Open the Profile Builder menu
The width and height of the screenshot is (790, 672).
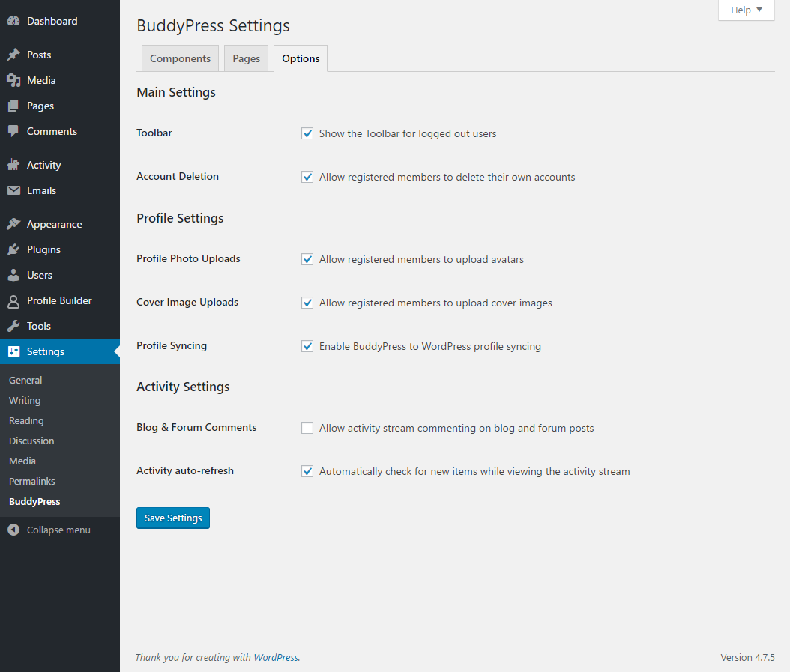click(x=60, y=300)
